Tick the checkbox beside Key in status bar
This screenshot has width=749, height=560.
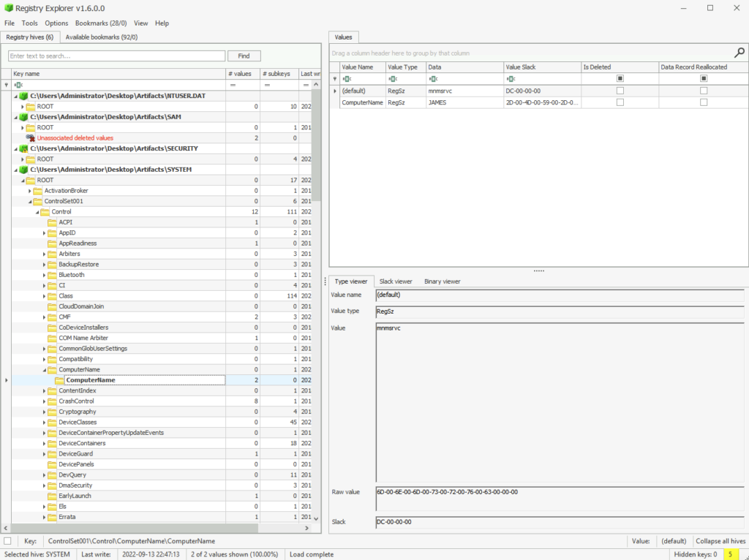click(x=7, y=541)
